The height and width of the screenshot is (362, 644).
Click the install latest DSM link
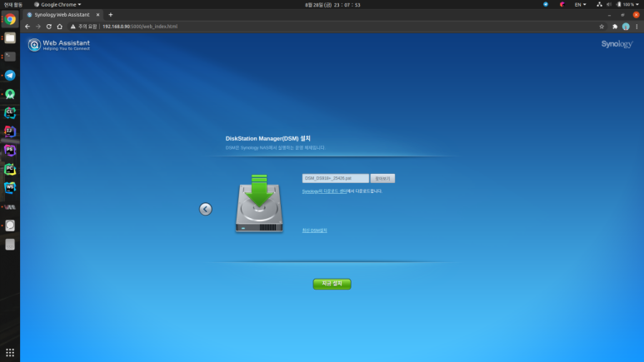(315, 231)
